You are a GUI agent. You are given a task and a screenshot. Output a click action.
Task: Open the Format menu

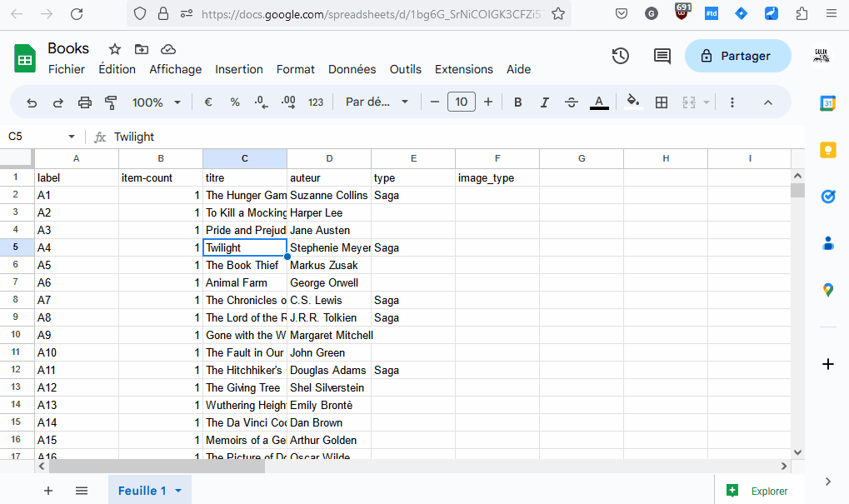click(x=296, y=69)
